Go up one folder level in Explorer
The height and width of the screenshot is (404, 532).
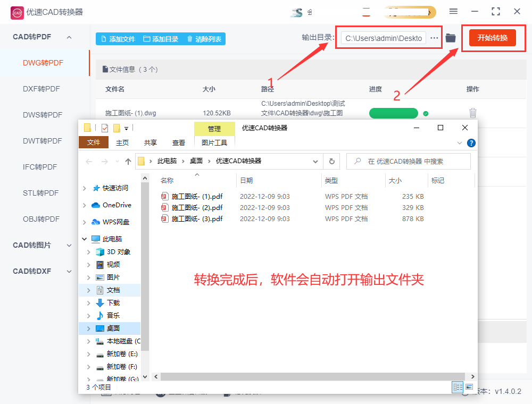pos(128,162)
